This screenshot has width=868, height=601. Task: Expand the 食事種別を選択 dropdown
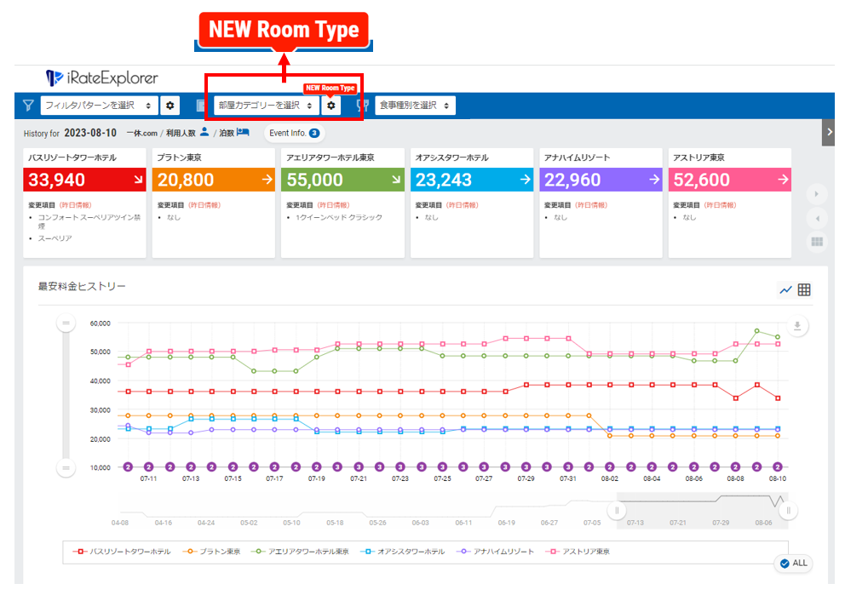tap(414, 106)
